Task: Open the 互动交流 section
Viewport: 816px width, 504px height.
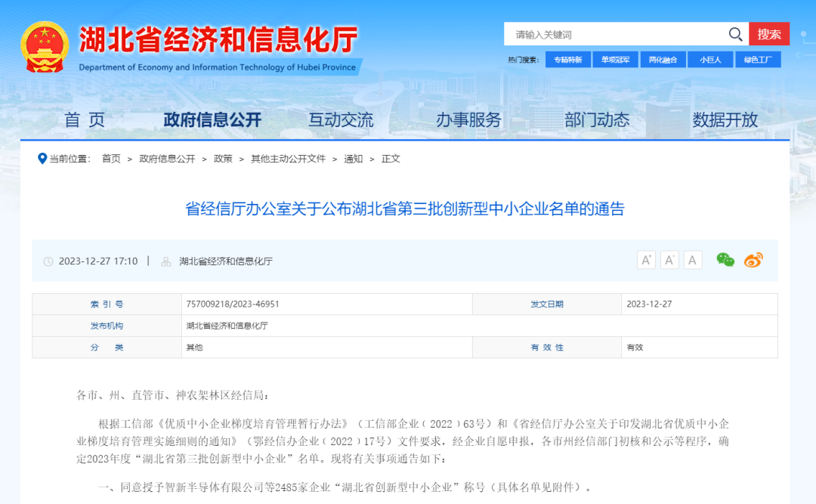Action: pos(340,119)
